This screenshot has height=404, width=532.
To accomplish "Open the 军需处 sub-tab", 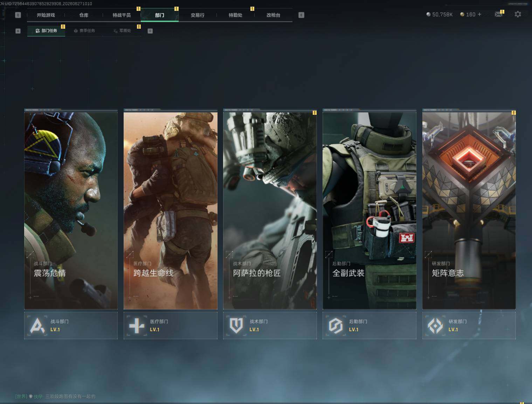I will tap(122, 31).
